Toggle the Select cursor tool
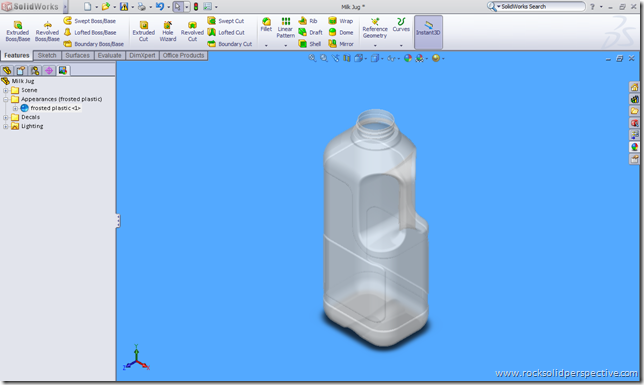 click(x=177, y=7)
